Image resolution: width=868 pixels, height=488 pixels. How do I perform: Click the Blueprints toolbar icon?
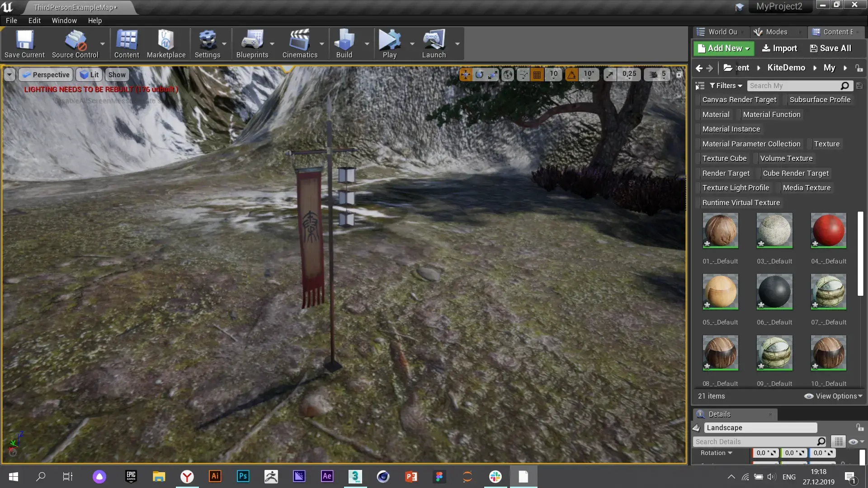click(252, 44)
